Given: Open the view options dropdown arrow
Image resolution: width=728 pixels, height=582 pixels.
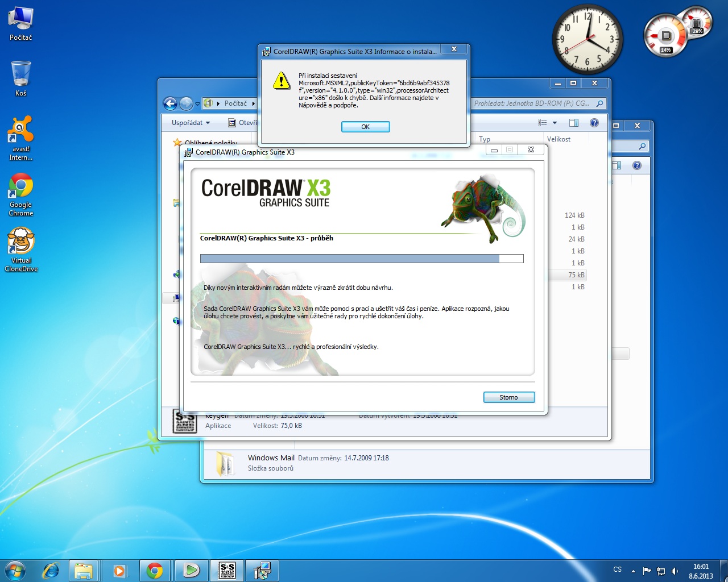Looking at the screenshot, I should point(555,123).
